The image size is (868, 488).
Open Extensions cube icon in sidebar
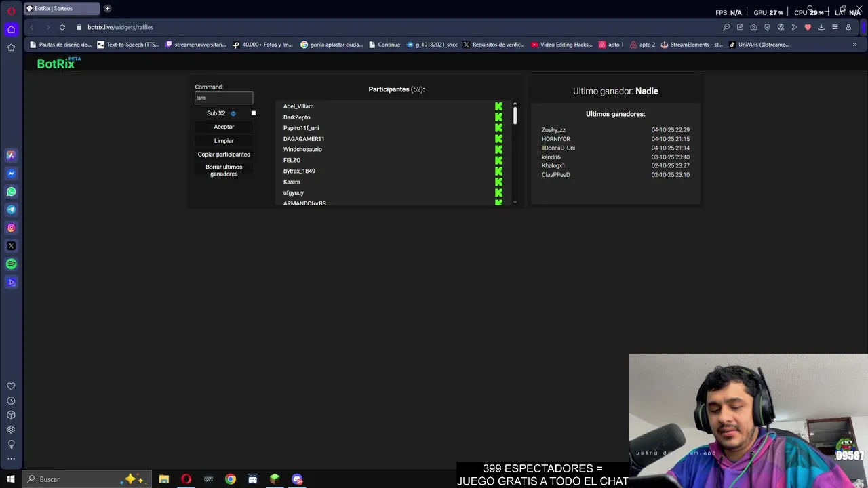coord(11,415)
